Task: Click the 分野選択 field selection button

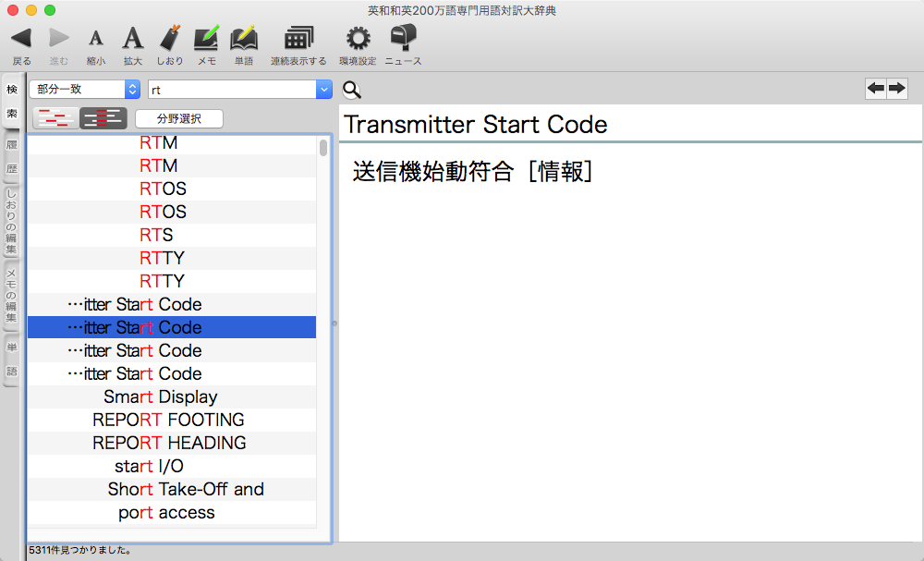Action: pos(178,118)
